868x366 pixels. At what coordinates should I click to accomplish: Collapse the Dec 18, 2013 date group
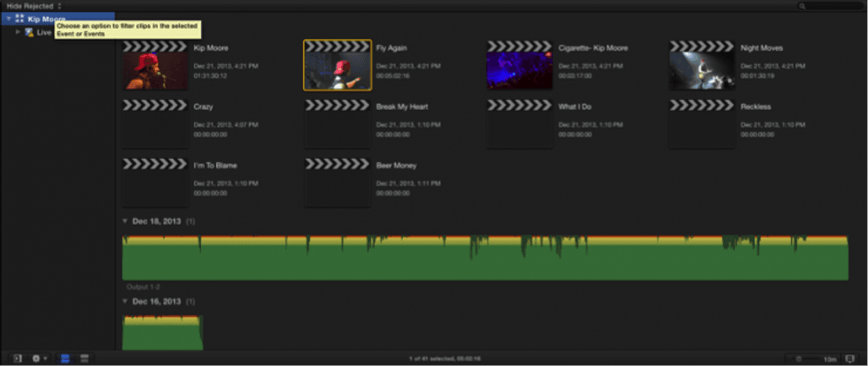pyautogui.click(x=125, y=222)
